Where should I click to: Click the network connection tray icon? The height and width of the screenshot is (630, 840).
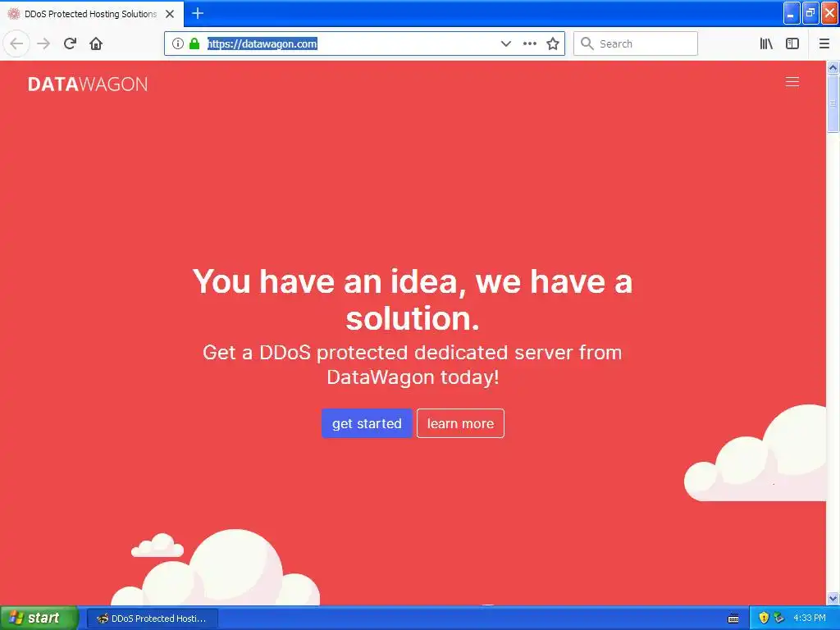[778, 619]
